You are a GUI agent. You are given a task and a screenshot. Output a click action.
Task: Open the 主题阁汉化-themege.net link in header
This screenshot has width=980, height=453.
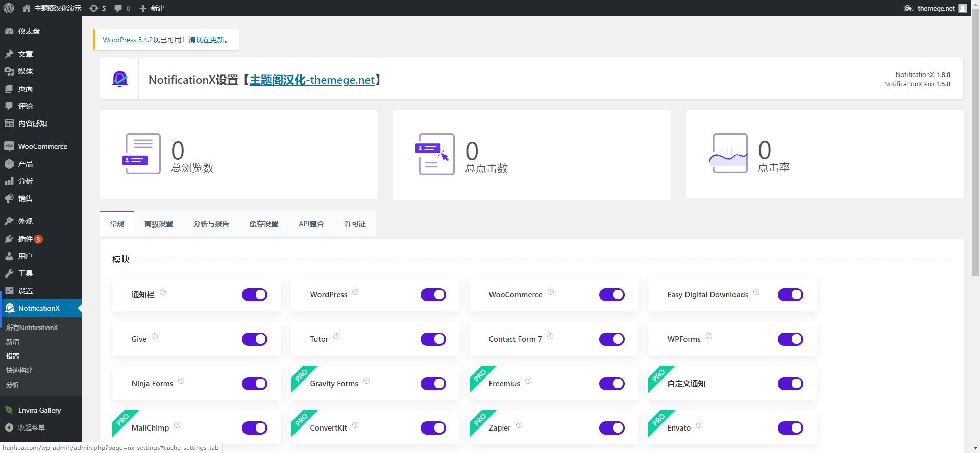pyautogui.click(x=312, y=80)
